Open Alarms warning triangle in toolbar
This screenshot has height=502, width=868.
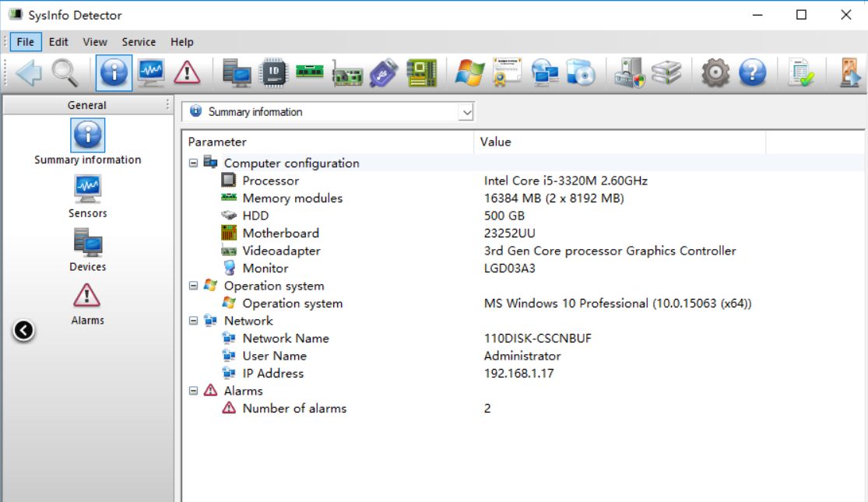click(187, 72)
